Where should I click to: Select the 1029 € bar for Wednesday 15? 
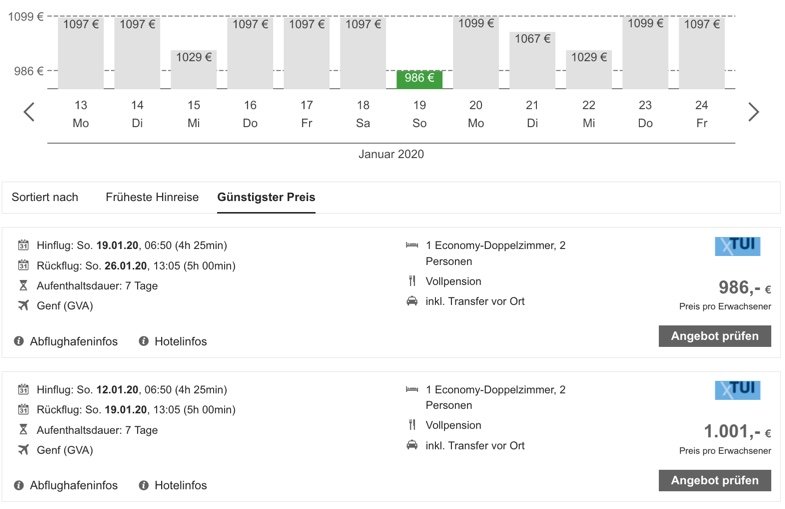pyautogui.click(x=194, y=69)
